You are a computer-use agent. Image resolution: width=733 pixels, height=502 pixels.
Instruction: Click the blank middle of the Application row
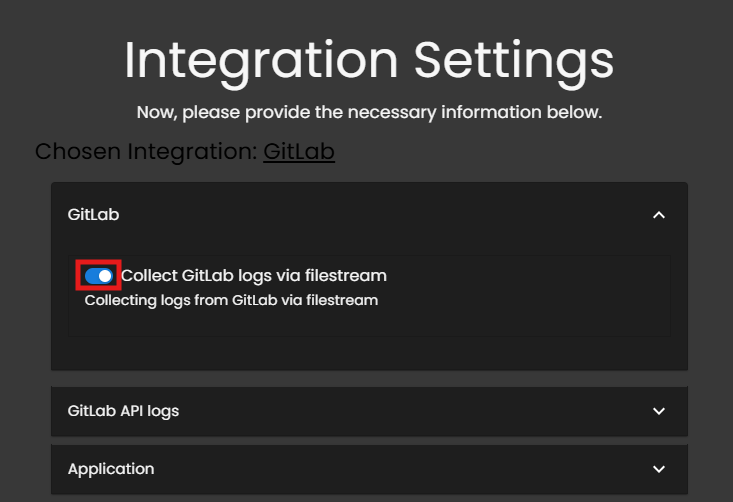coord(400,469)
